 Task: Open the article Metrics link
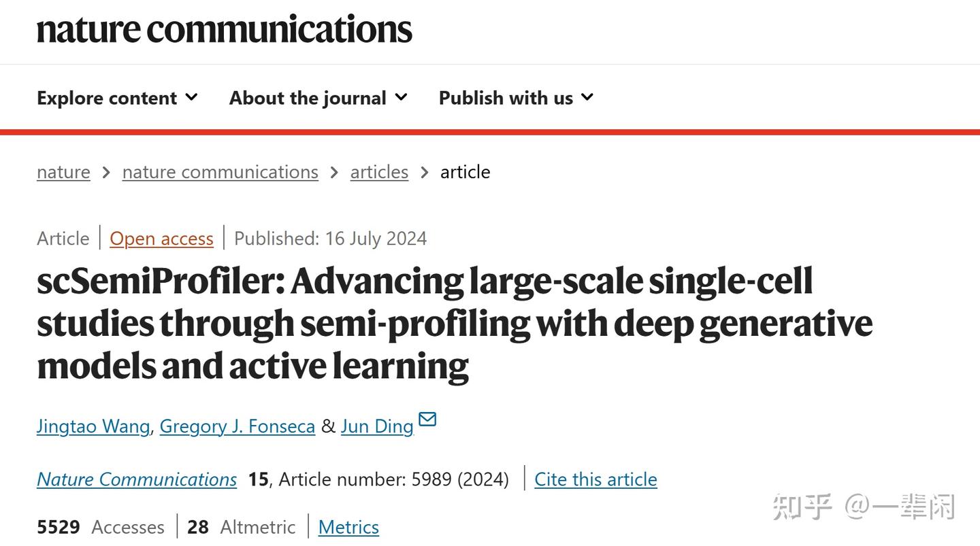click(348, 527)
